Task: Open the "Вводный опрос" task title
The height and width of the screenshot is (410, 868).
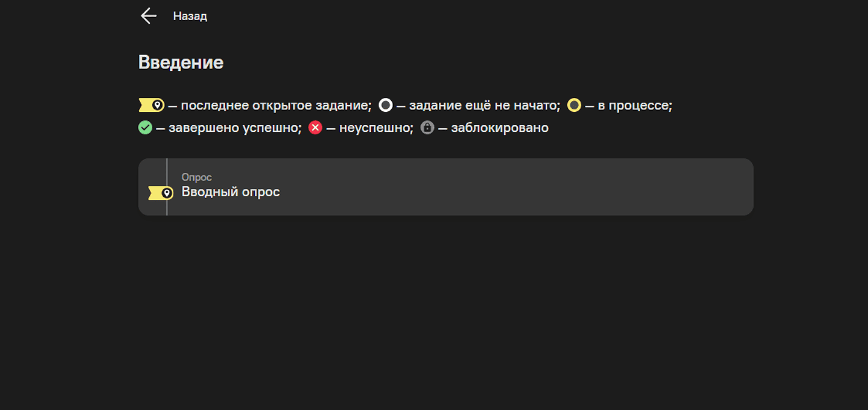Action: [230, 192]
